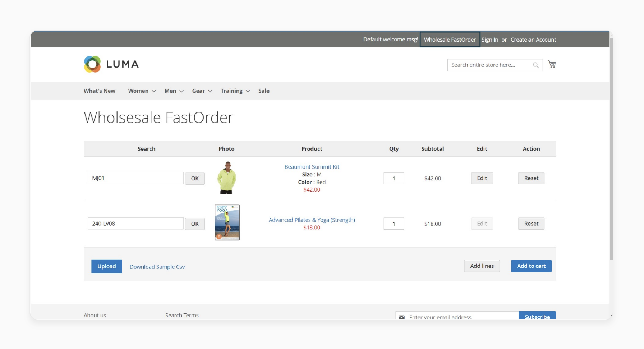Open the Search Terms footer link

click(x=182, y=315)
